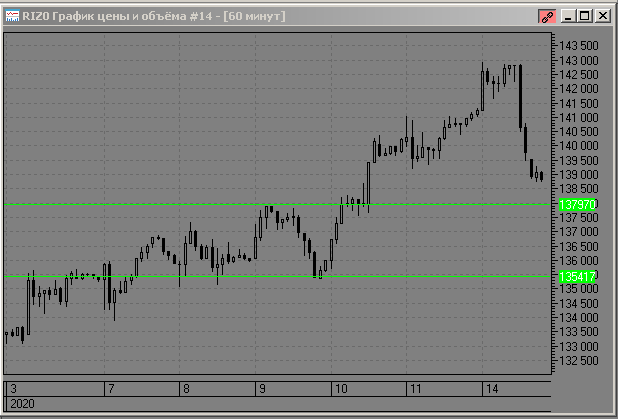Click the 136 500 price axis label

point(579,246)
